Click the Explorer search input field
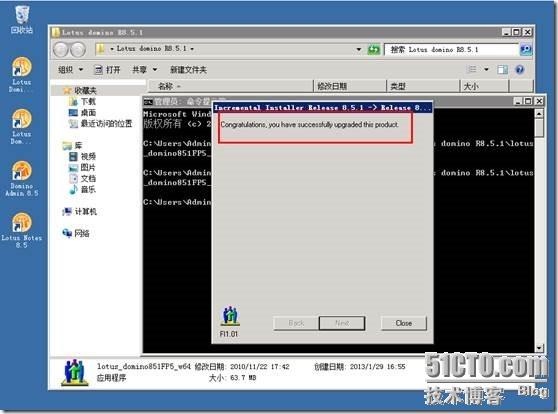The image size is (558, 414). coord(451,49)
